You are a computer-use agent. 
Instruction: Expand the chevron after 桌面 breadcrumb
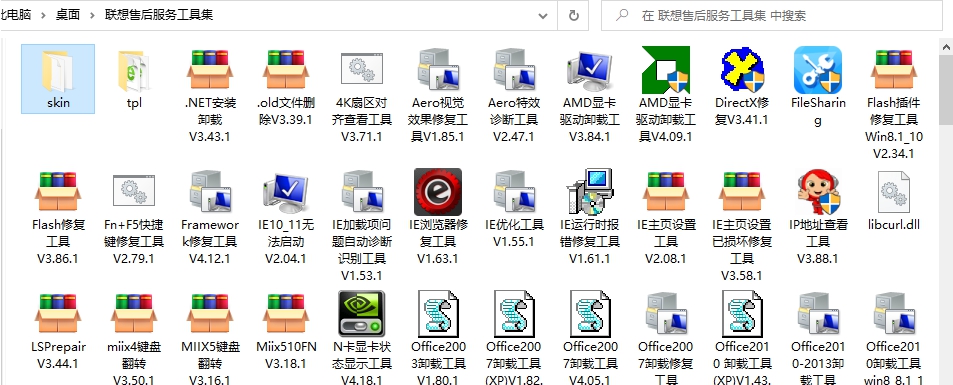(92, 15)
